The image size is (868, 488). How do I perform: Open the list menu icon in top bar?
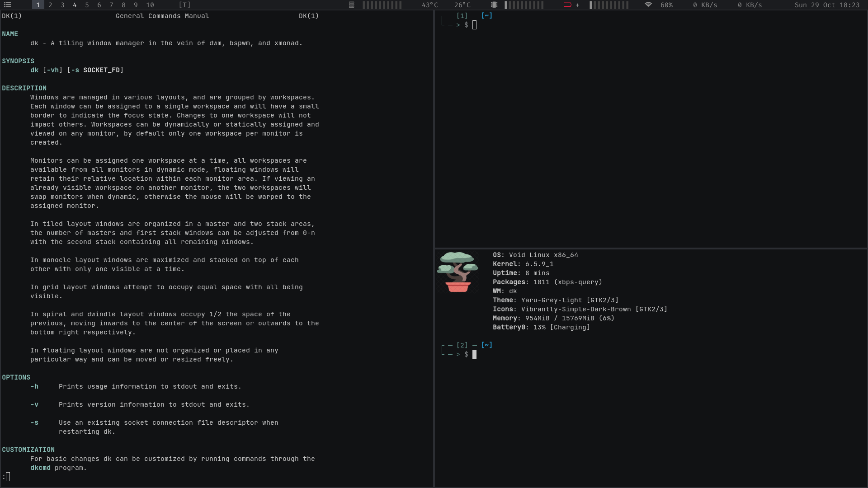coord(7,5)
